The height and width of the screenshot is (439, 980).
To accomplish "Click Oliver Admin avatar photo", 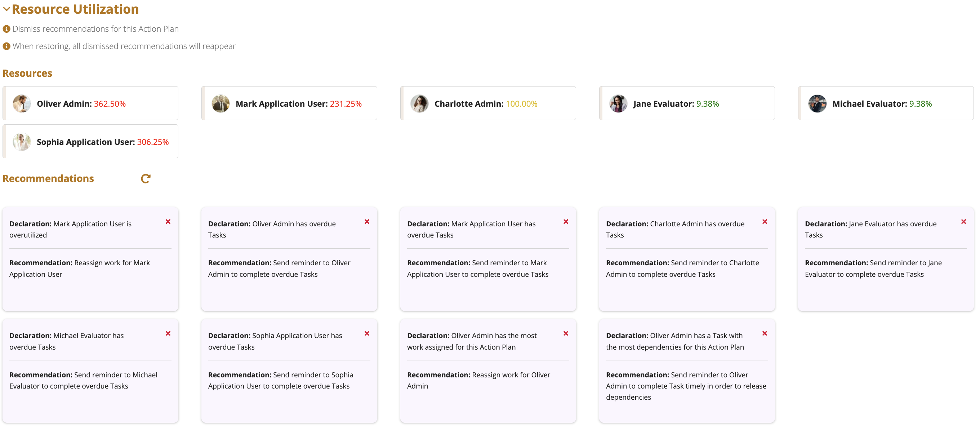I will [x=22, y=103].
